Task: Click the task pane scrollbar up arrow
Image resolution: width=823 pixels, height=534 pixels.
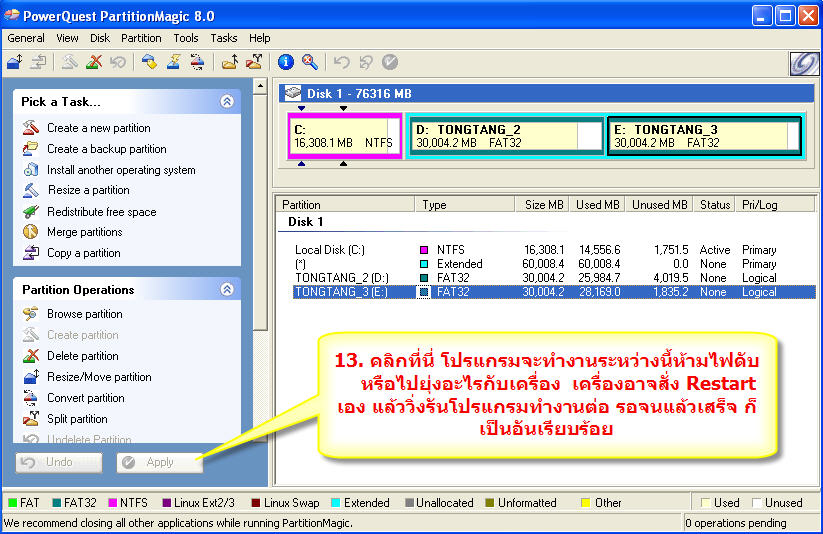Action: click(x=260, y=86)
